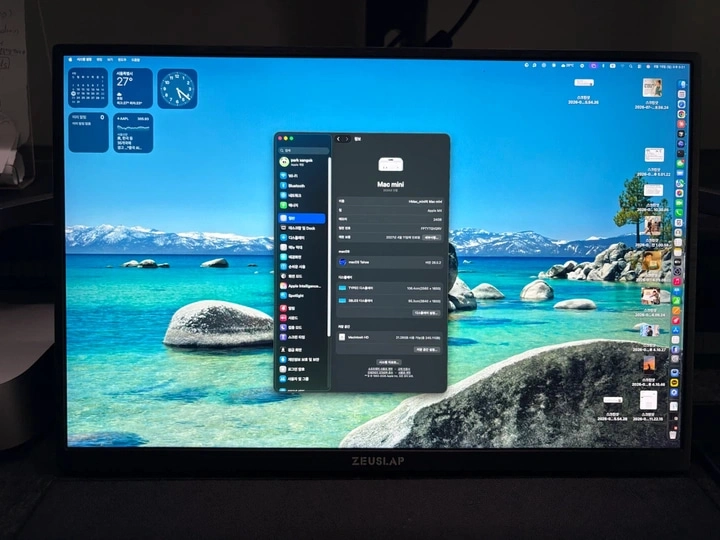
Task: Click the System Settings search field
Action: 304,150
